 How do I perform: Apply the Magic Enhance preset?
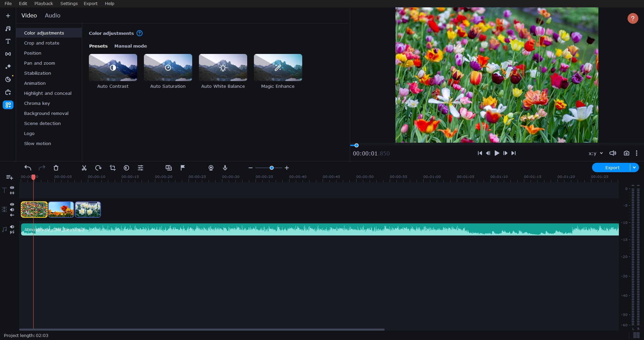278,68
